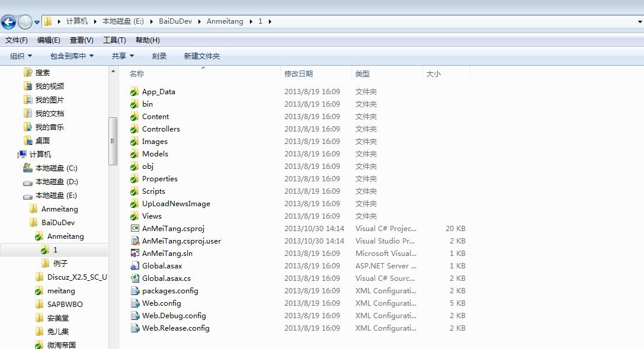644x349 pixels.
Task: Open the 工具(T) menu
Action: [x=114, y=40]
